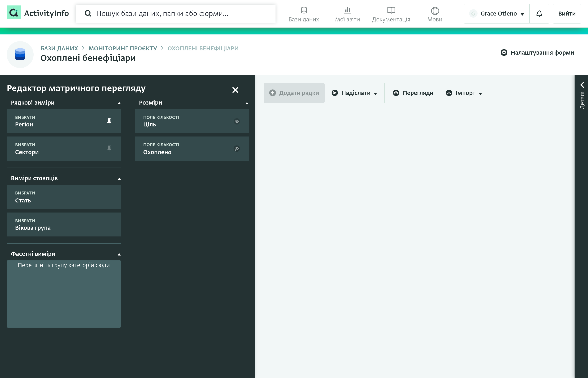Image resolution: width=588 pixels, height=378 pixels.
Task: Collapse the Рядкові виміри section
Action: pos(119,103)
